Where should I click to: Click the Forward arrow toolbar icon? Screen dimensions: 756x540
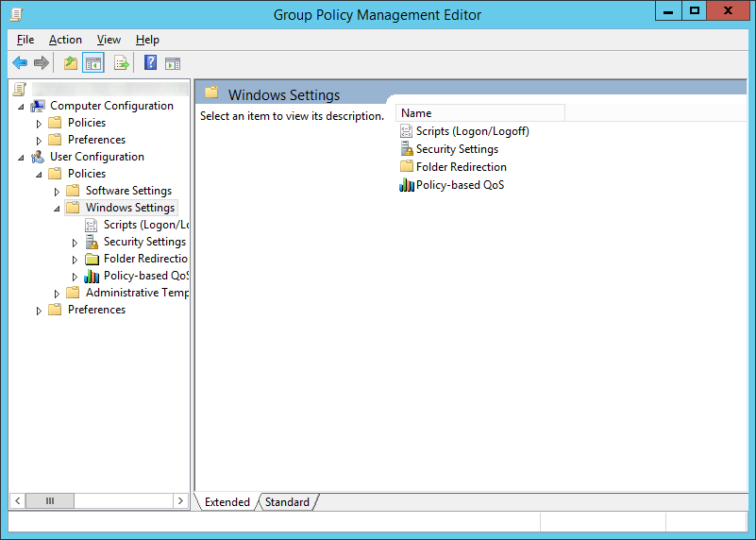(42, 62)
